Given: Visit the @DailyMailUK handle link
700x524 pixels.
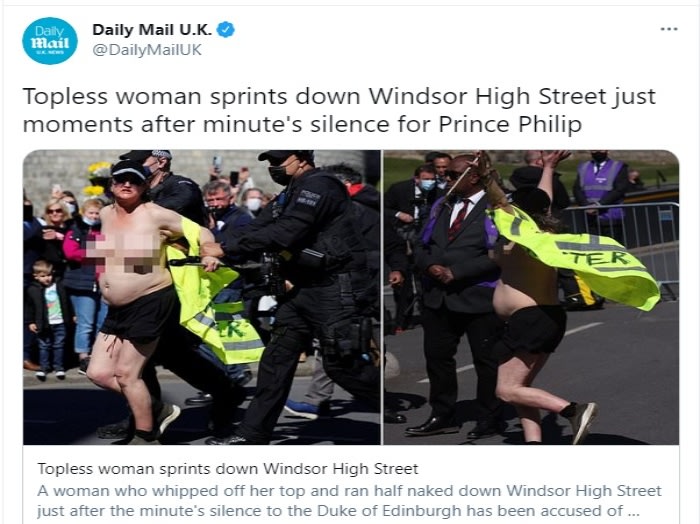Looking at the screenshot, I should (x=147, y=50).
